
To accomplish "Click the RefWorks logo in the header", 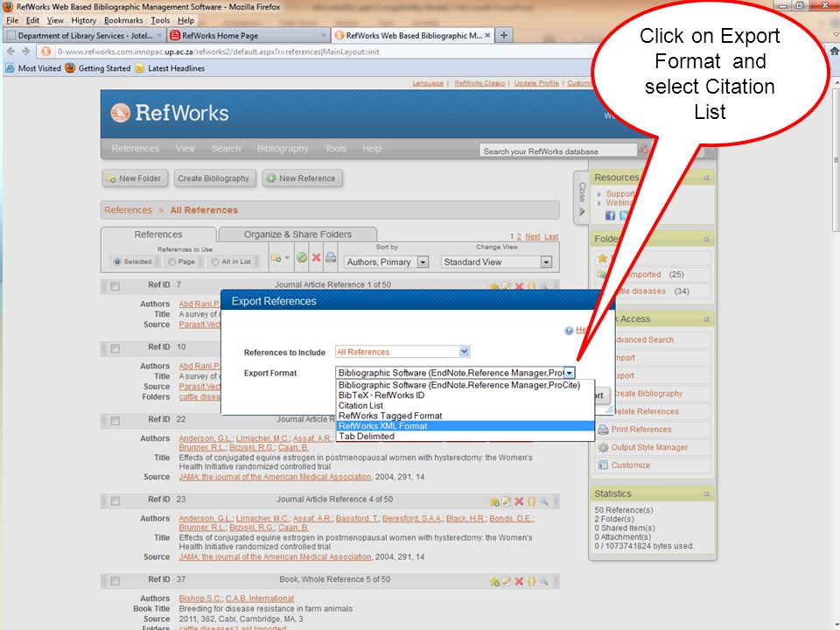I will pyautogui.click(x=169, y=113).
